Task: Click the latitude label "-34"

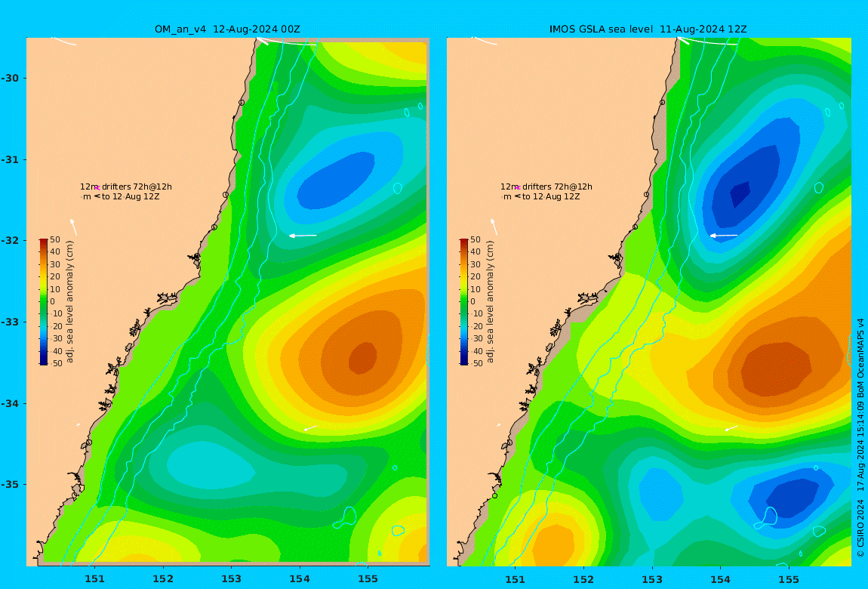Action: point(10,403)
